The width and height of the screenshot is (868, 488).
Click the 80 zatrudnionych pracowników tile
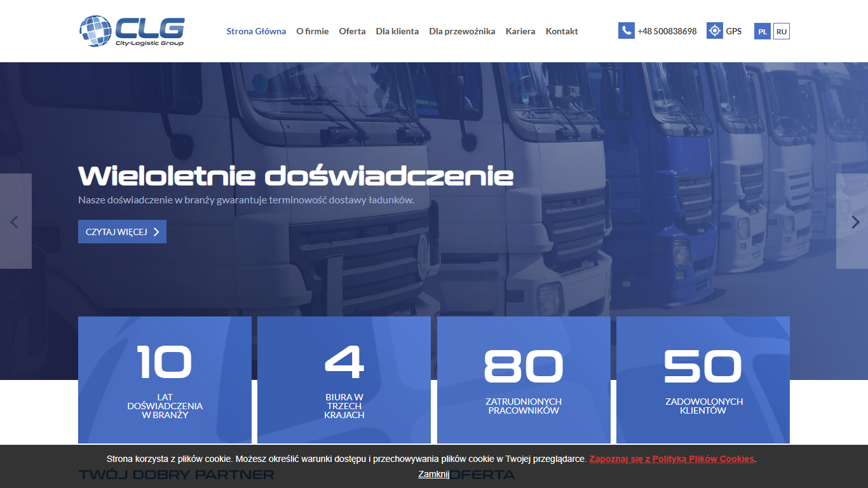click(524, 380)
